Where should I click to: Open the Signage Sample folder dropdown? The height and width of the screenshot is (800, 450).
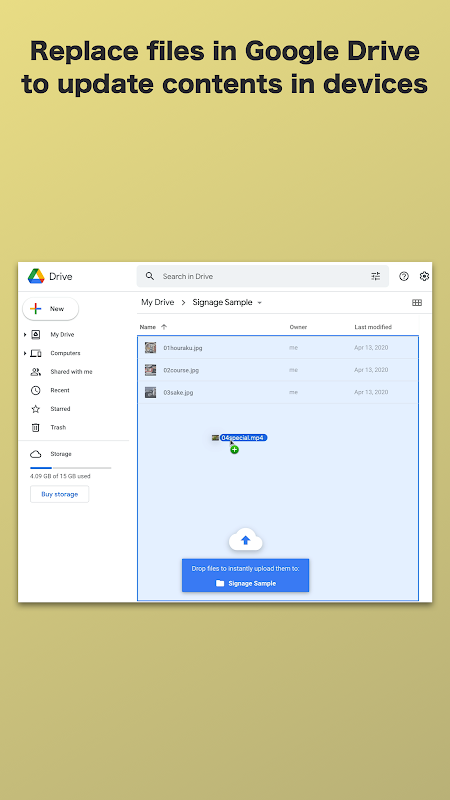pyautogui.click(x=259, y=303)
